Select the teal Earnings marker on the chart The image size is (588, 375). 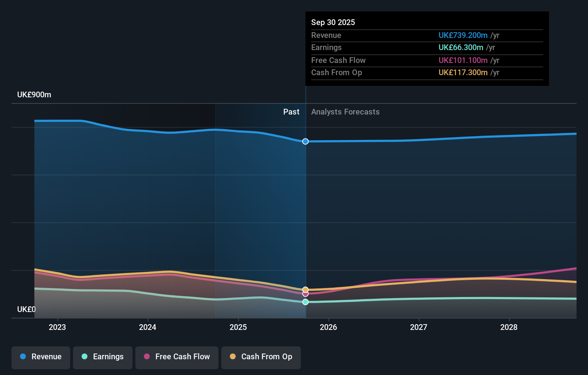(305, 302)
